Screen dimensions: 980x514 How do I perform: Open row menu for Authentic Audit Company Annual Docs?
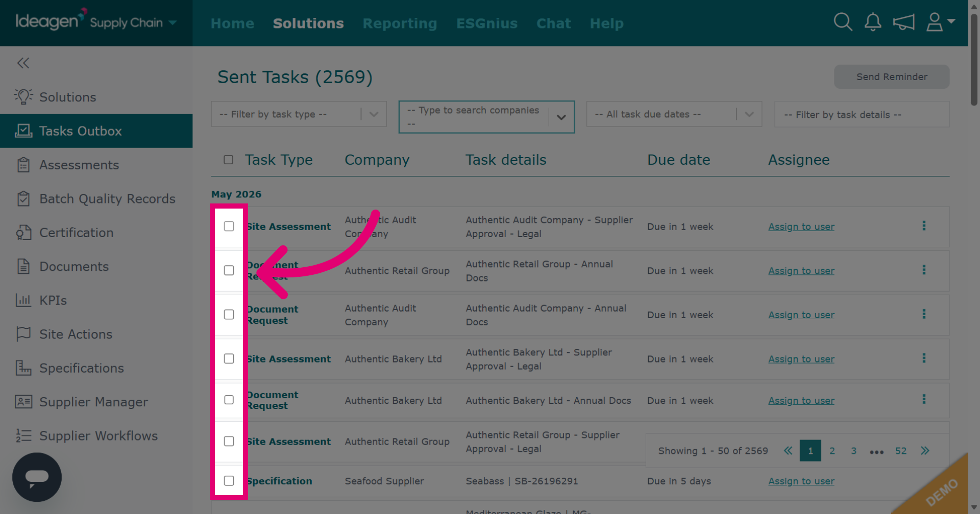point(924,314)
